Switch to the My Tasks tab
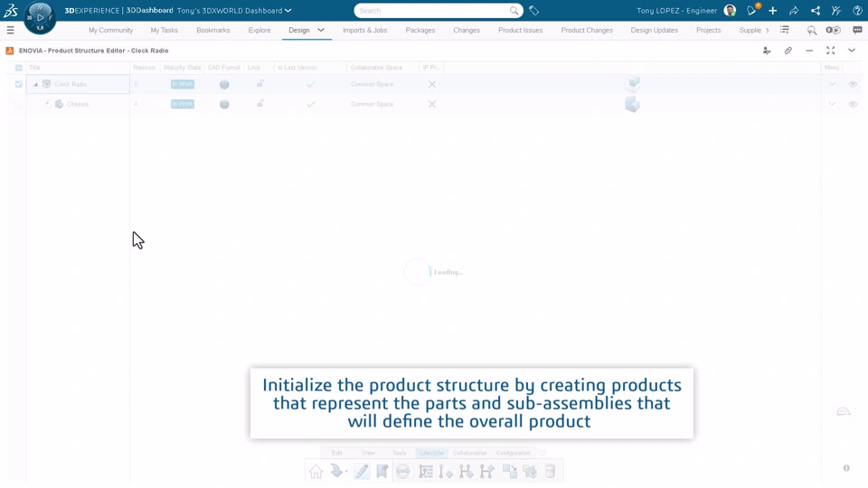 click(165, 31)
